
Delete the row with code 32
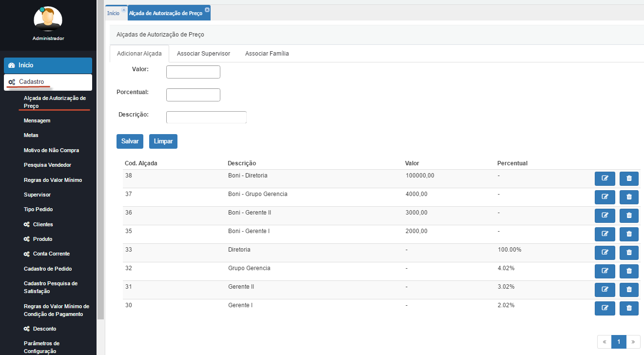pos(629,271)
